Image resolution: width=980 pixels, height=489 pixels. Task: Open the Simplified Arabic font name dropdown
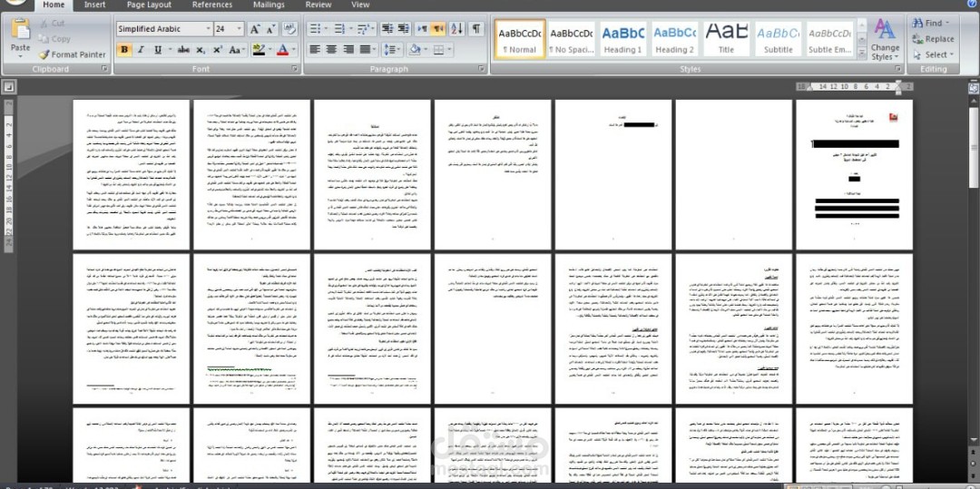(208, 29)
